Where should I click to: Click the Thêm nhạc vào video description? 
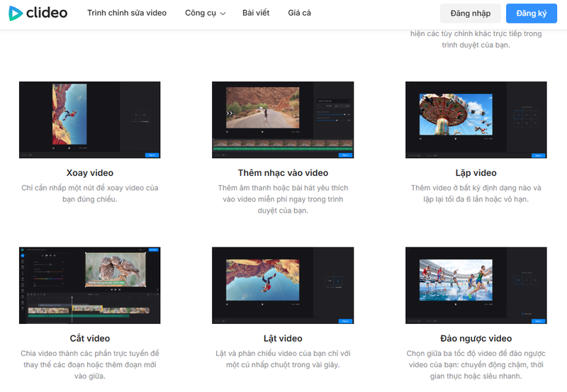pyautogui.click(x=283, y=199)
